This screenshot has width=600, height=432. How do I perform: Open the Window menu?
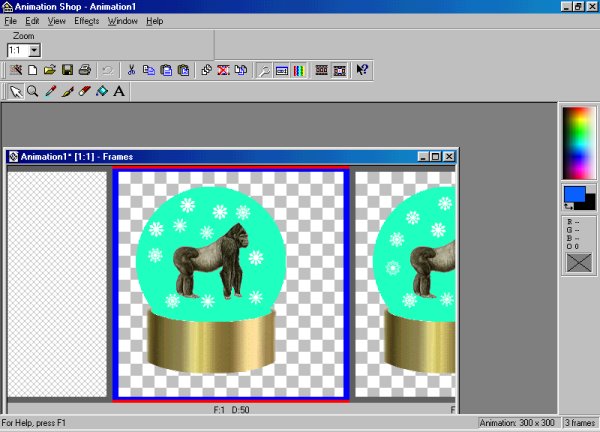(x=123, y=21)
